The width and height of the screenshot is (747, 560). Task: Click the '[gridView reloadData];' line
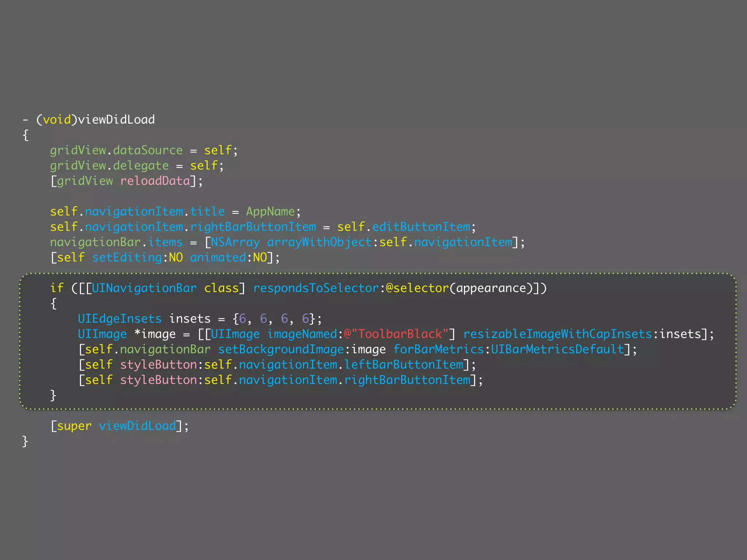pos(127,181)
